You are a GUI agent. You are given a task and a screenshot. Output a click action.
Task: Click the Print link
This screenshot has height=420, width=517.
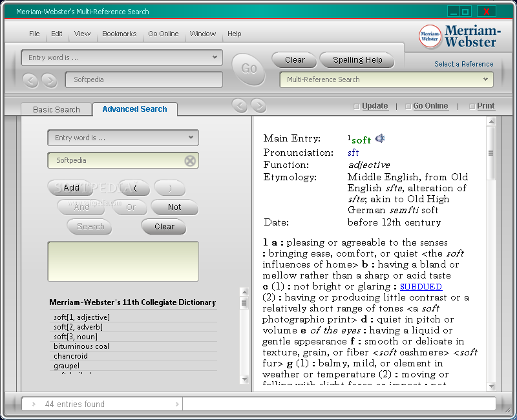pyautogui.click(x=486, y=106)
